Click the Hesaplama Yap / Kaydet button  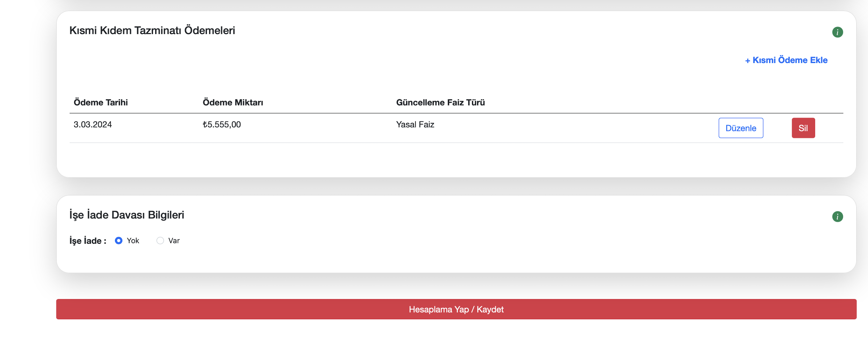(456, 309)
